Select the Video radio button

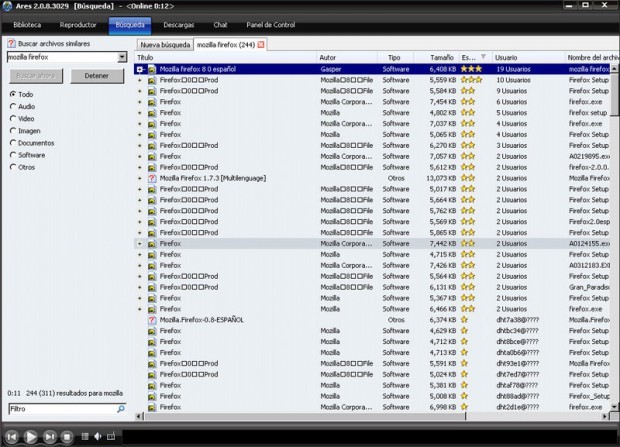pyautogui.click(x=13, y=118)
